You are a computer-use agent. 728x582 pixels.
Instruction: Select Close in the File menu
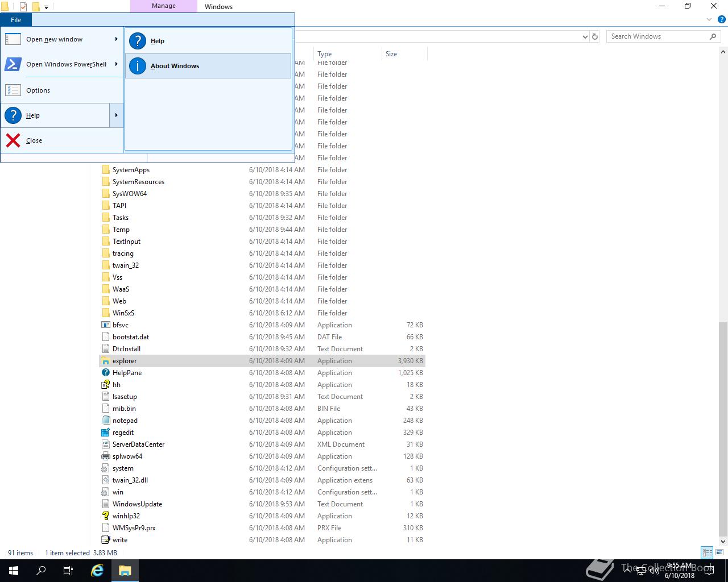(62, 140)
